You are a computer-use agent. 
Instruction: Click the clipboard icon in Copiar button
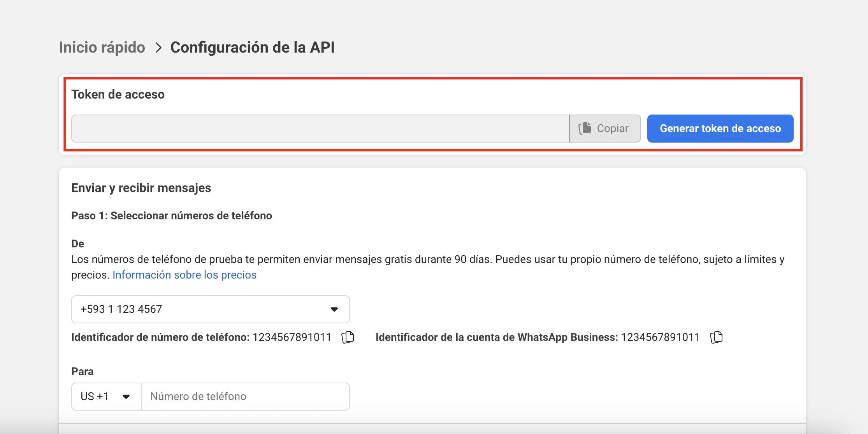click(585, 128)
